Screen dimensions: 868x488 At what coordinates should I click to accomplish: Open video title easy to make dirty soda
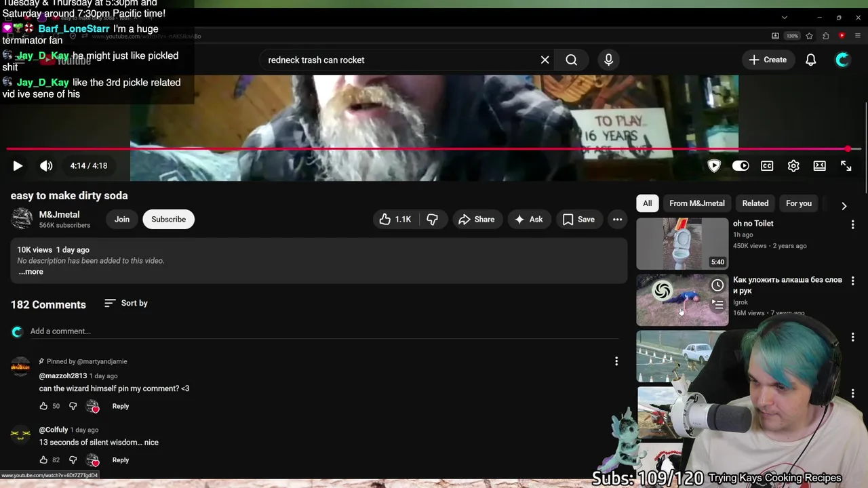(69, 195)
